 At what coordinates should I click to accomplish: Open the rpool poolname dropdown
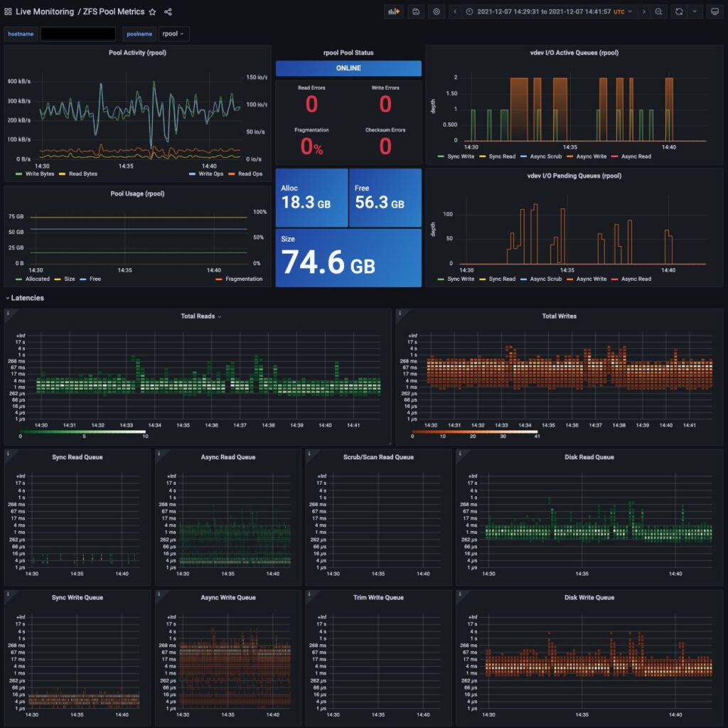(174, 33)
